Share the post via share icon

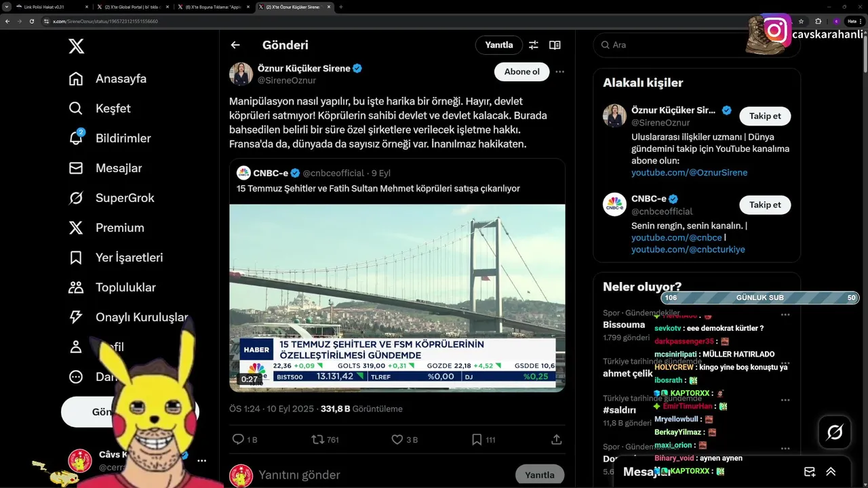pyautogui.click(x=556, y=439)
